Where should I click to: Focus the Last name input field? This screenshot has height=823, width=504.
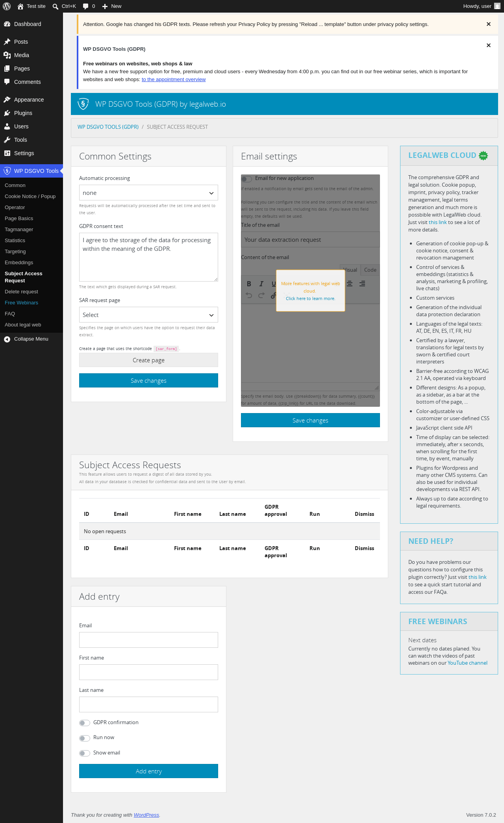pyautogui.click(x=148, y=704)
